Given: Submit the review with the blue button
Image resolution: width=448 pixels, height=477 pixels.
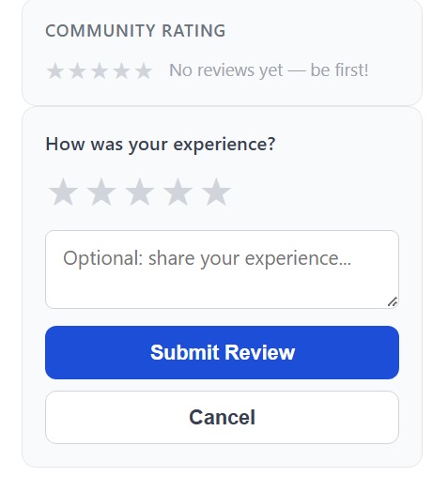Looking at the screenshot, I should 222,352.
